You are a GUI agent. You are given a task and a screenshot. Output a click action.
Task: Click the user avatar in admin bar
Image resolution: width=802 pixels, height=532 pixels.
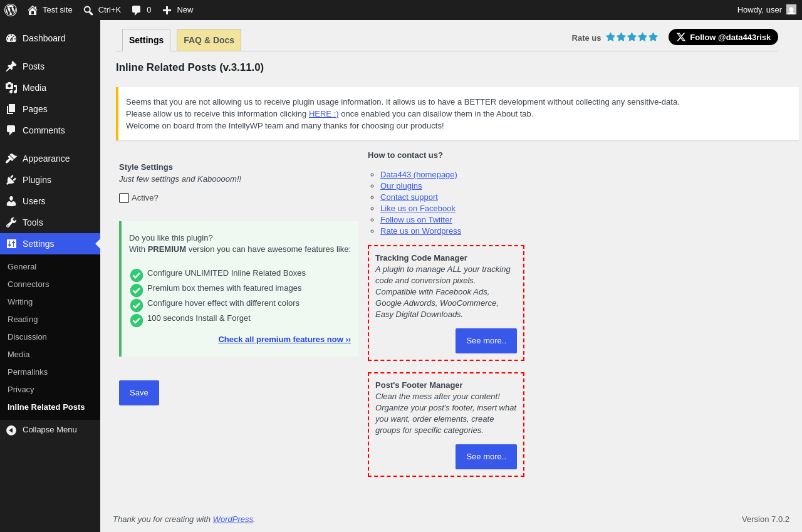coord(791,9)
